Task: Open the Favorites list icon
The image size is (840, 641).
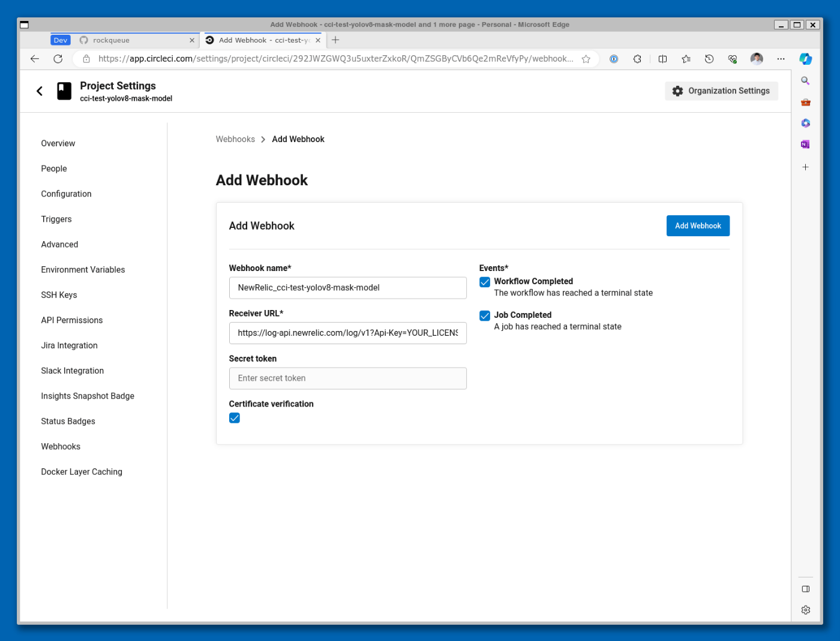Action: coord(686,59)
